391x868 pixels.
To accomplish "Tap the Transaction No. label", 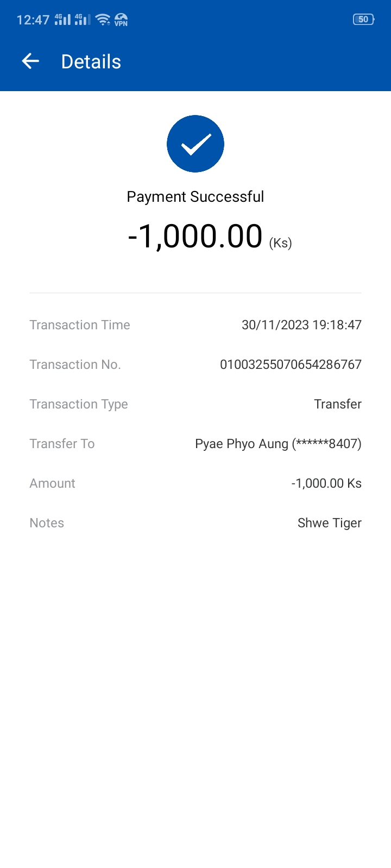I will (75, 365).
